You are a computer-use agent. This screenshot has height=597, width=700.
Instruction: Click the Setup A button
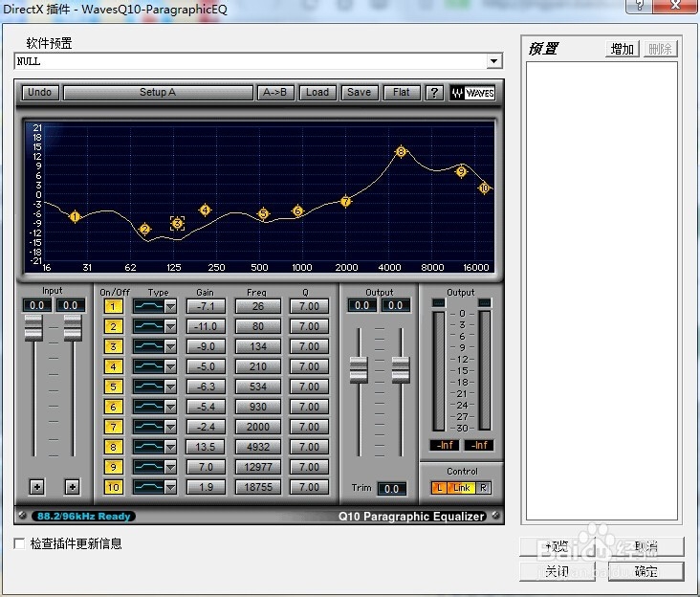(x=158, y=93)
